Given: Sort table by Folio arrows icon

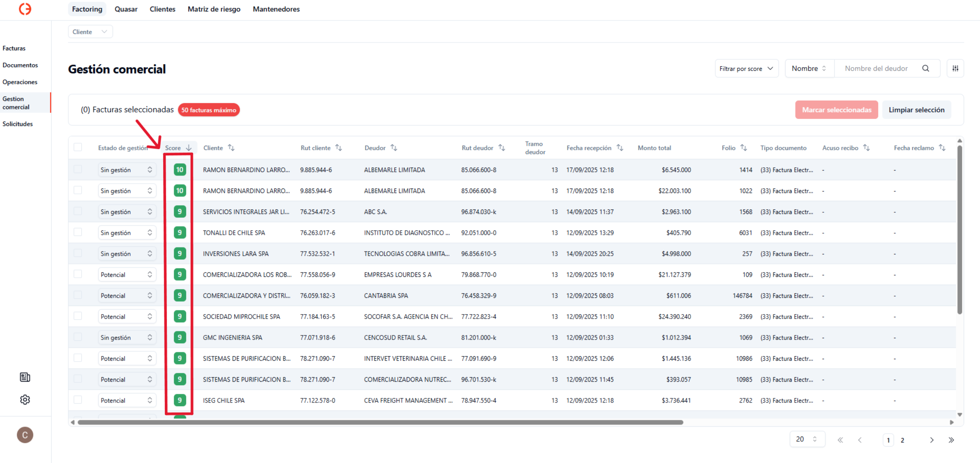Looking at the screenshot, I should pos(743,148).
